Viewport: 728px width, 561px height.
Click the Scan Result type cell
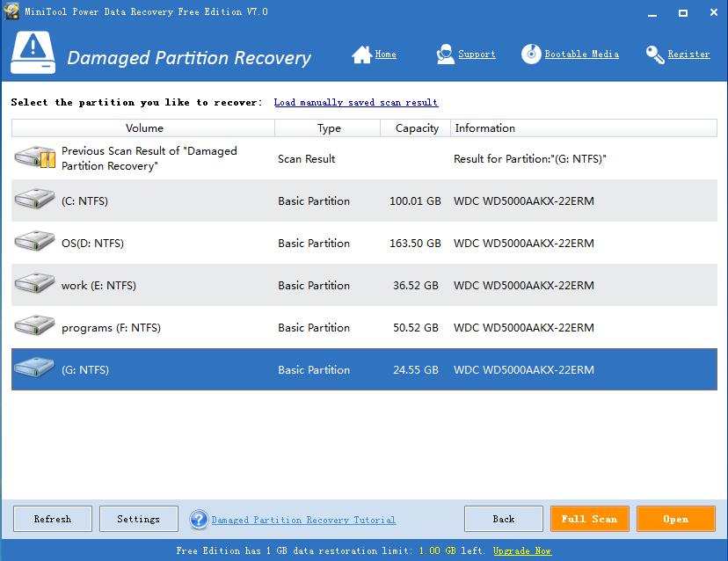pos(307,159)
